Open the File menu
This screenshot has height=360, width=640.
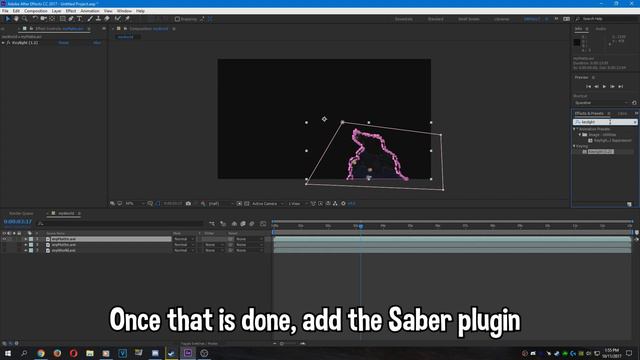tap(5, 11)
